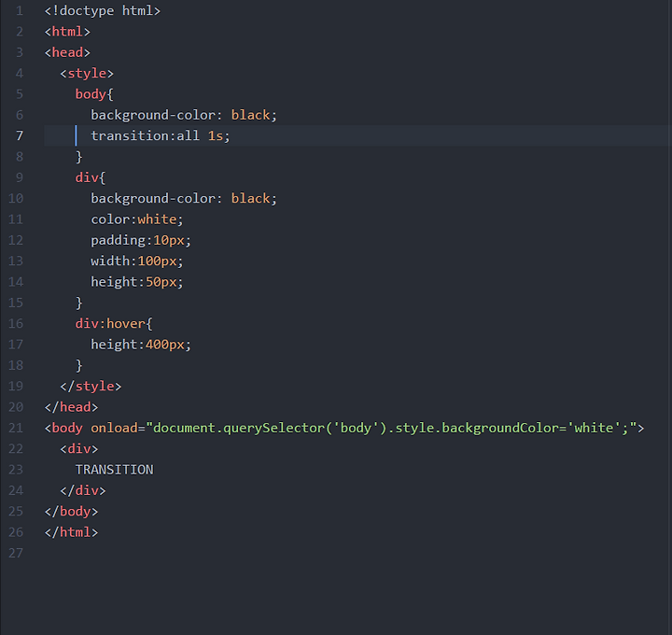Click the closing brace on line 8
This screenshot has height=635, width=672.
coord(78,157)
